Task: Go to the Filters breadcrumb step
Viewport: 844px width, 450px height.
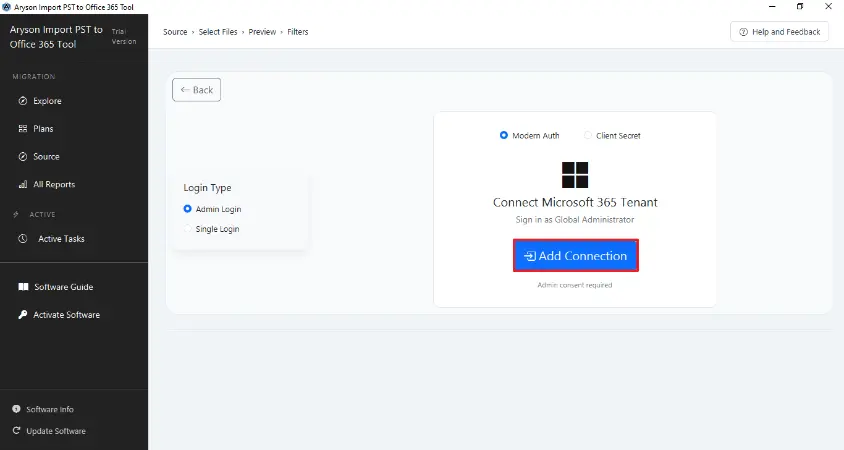Action: pyautogui.click(x=298, y=32)
